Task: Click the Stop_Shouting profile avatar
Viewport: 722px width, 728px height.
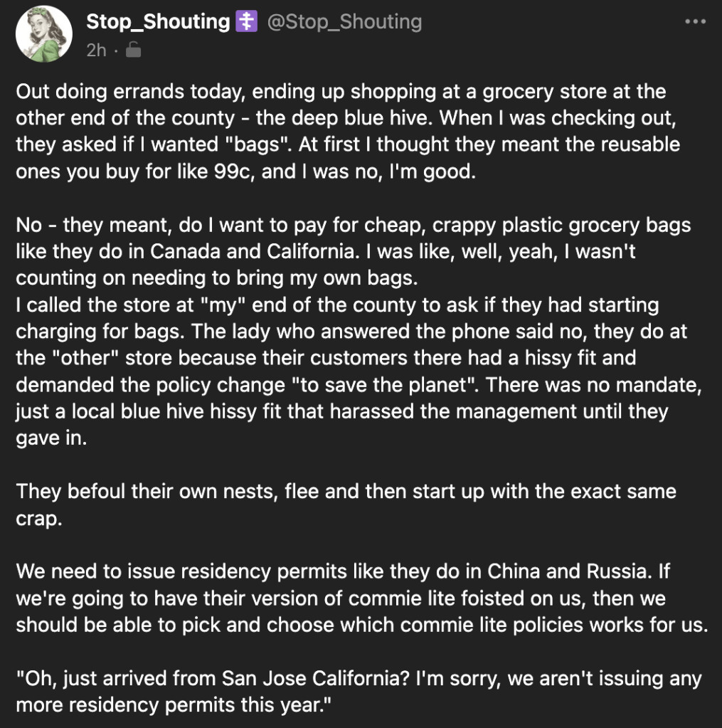Action: [x=44, y=34]
